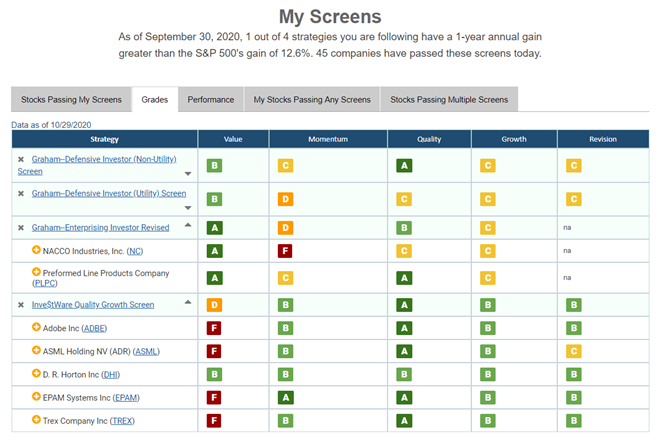Click Momentum grade F badge for NACCO Industries
Image resolution: width=656 pixels, height=437 pixels.
tap(285, 251)
